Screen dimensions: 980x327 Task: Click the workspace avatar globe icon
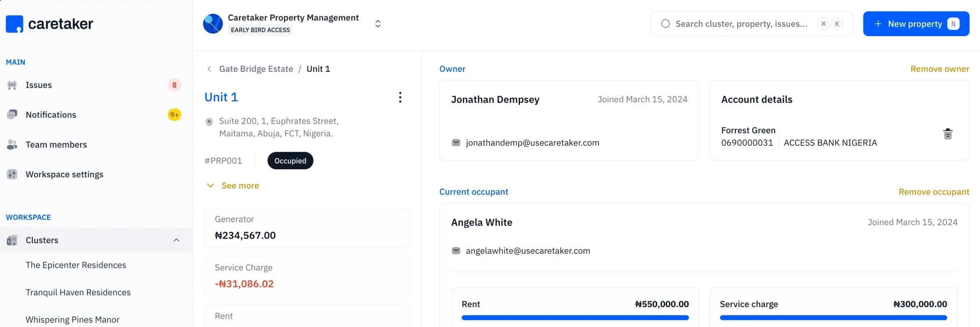(213, 24)
